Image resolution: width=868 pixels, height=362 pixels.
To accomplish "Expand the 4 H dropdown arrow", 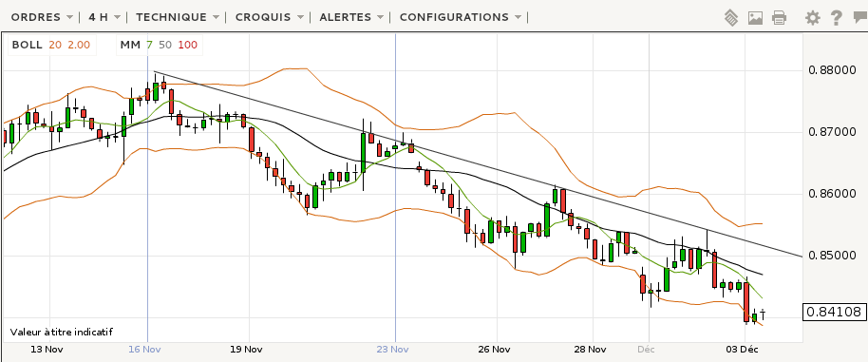I will (x=118, y=17).
